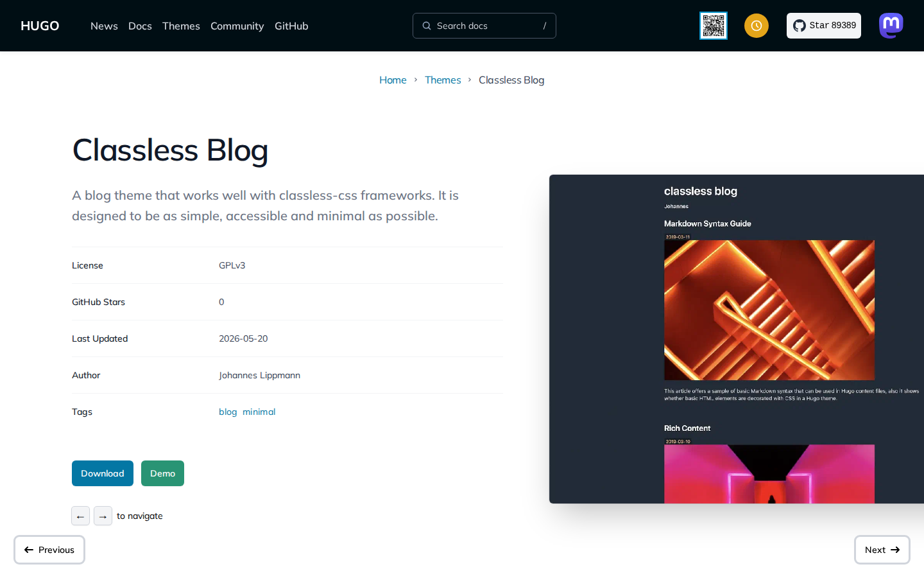The height and width of the screenshot is (578, 924).
Task: Go to the Previous theme
Action: [x=49, y=550]
